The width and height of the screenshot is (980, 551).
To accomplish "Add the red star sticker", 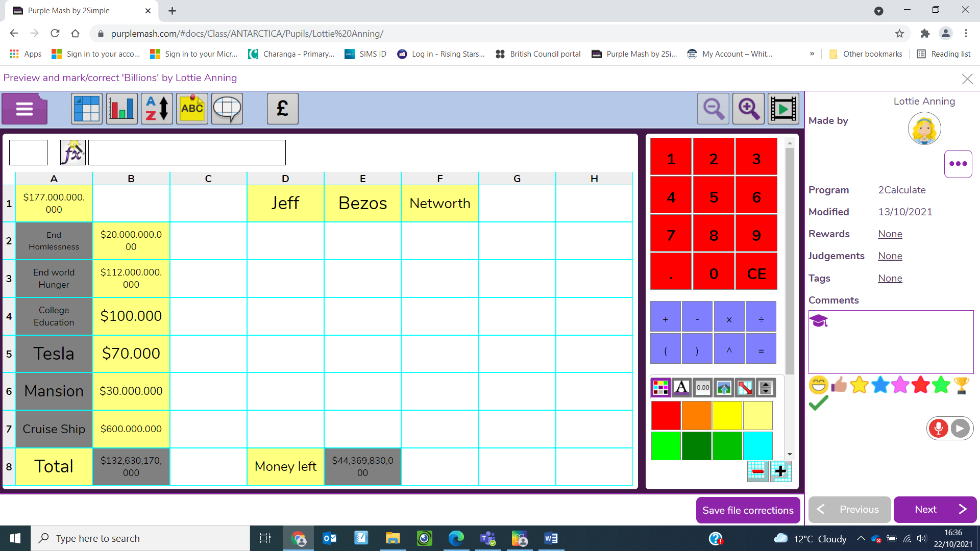I will click(x=921, y=385).
